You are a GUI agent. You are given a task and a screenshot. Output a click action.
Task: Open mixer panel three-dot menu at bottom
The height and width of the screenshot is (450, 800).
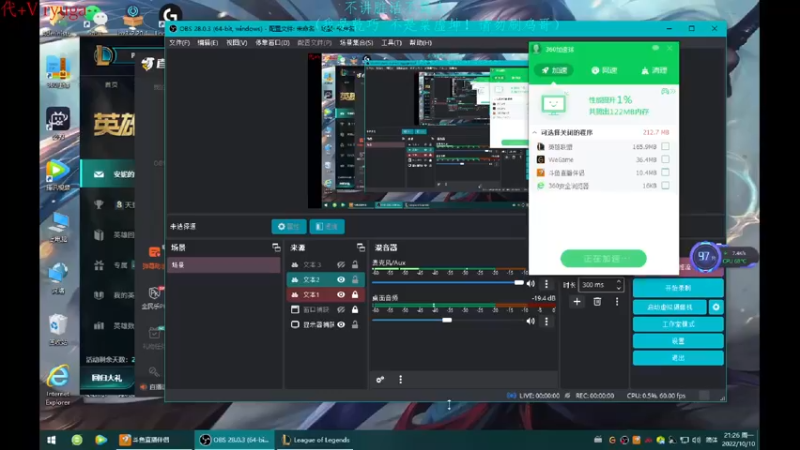401,380
